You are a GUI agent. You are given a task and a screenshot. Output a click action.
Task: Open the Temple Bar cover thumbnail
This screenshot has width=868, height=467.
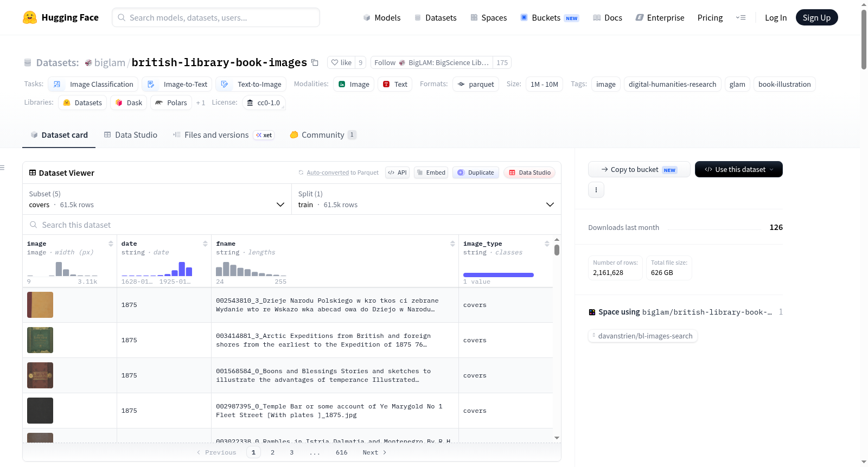pos(40,411)
